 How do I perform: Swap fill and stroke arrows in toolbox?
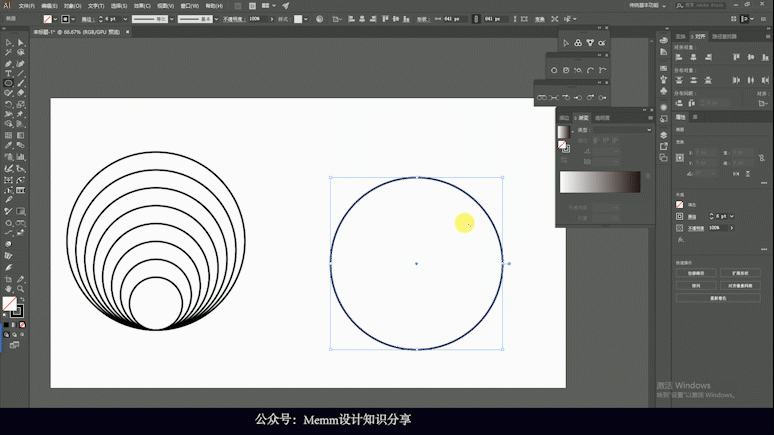pos(22,299)
